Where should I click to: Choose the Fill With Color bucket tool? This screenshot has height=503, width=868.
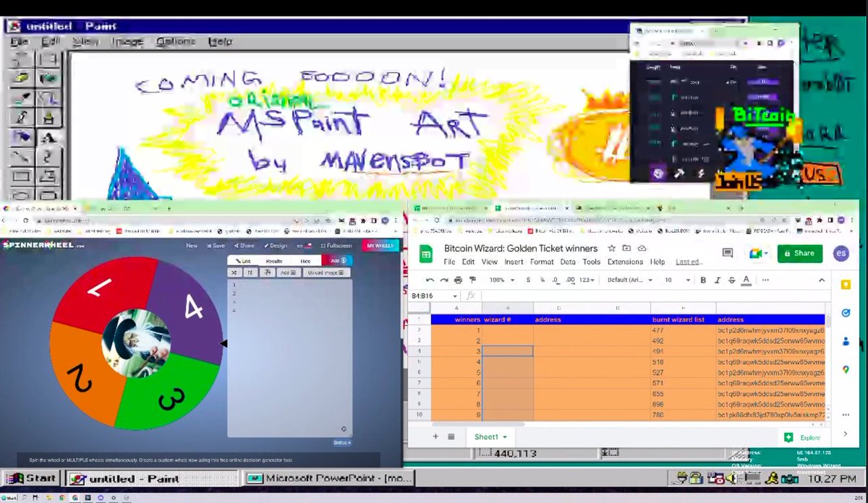click(48, 78)
